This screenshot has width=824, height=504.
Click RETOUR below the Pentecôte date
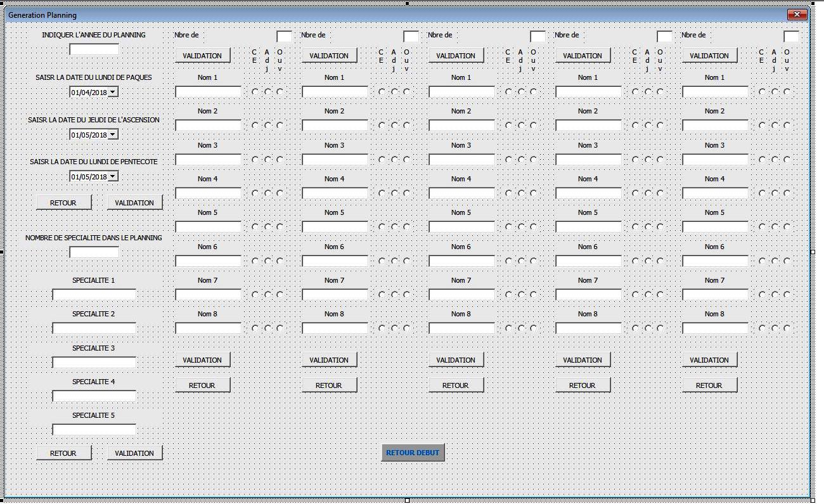[x=63, y=202]
